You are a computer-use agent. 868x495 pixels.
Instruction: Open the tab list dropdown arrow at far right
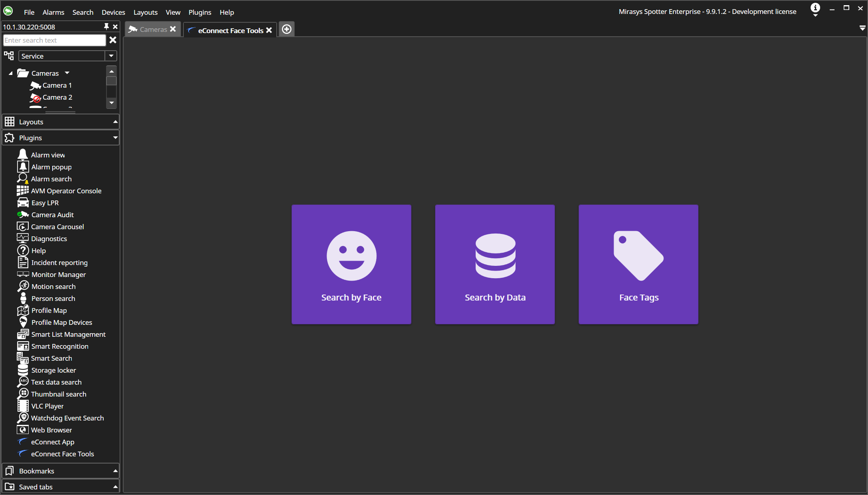[862, 28]
